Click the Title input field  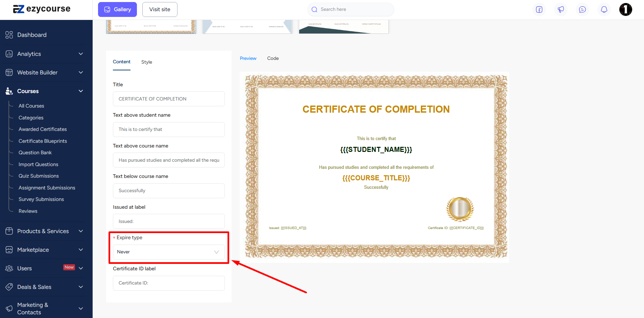click(168, 99)
